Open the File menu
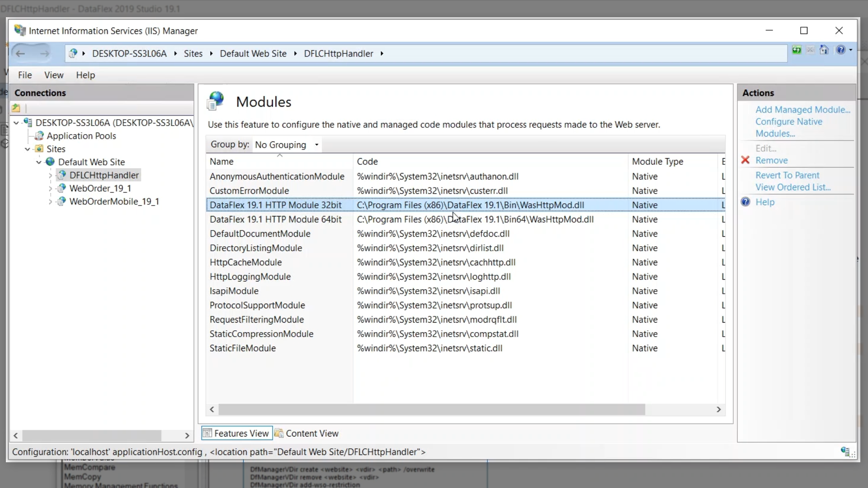The image size is (868, 488). pyautogui.click(x=25, y=75)
